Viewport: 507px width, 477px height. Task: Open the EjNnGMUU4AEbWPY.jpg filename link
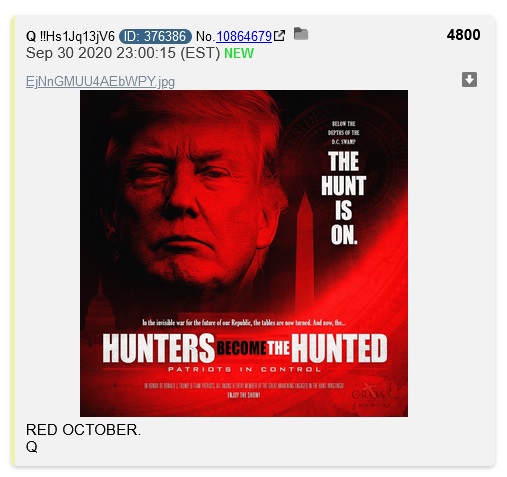click(x=100, y=81)
